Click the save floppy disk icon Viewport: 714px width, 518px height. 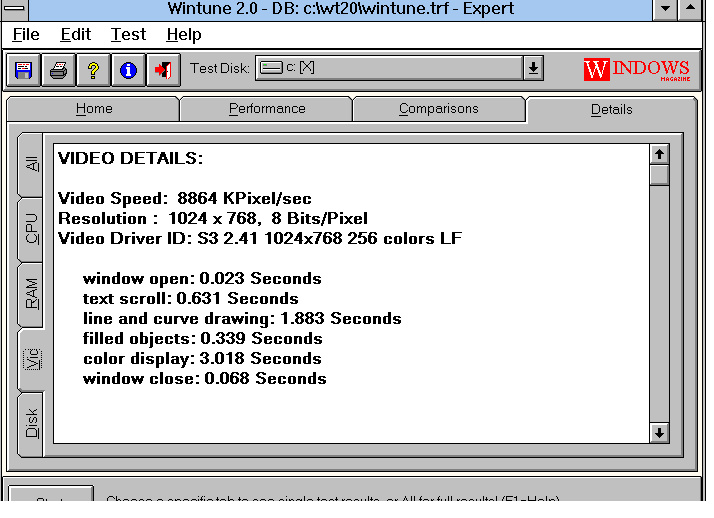[x=24, y=70]
